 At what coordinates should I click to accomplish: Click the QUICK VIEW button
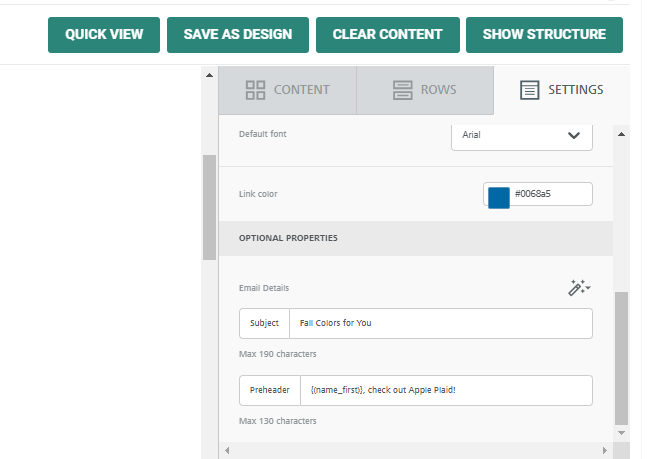[104, 35]
